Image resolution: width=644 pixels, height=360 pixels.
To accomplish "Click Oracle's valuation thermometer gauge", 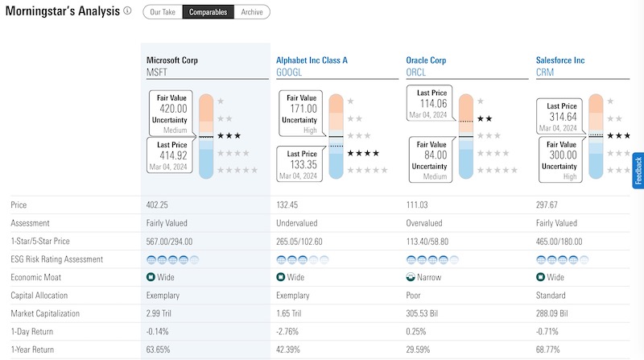I will 466,135.
